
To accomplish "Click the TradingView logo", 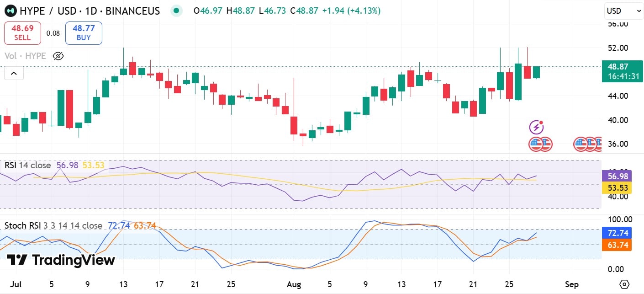I will (58, 260).
